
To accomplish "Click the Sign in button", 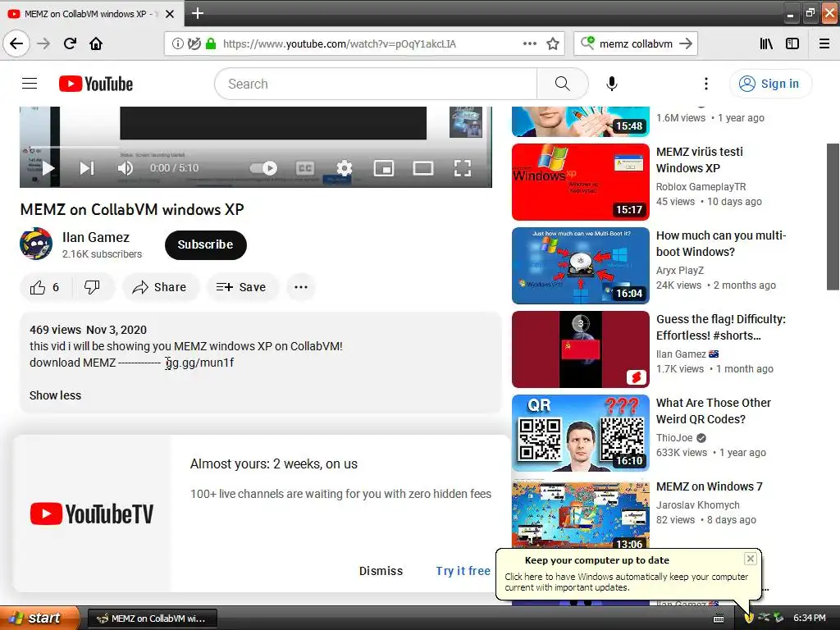I will [770, 84].
